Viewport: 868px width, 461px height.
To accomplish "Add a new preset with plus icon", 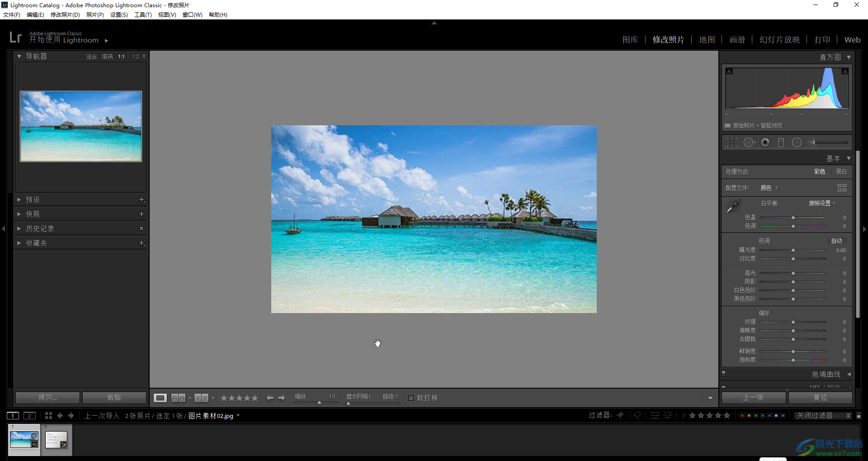I will click(x=142, y=200).
